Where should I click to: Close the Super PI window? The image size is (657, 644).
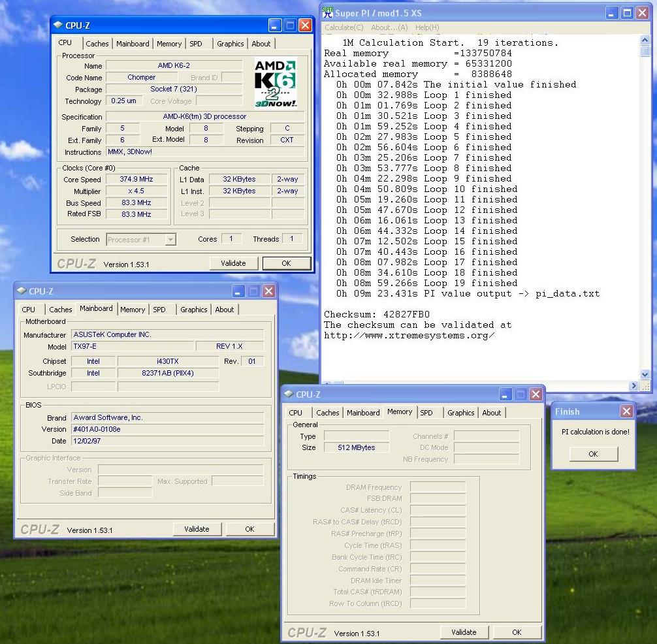(x=642, y=13)
